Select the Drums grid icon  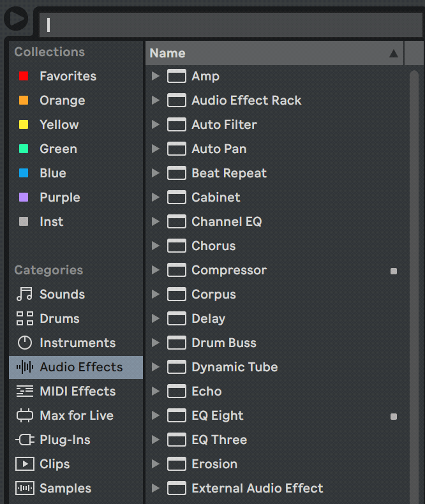[x=24, y=318]
